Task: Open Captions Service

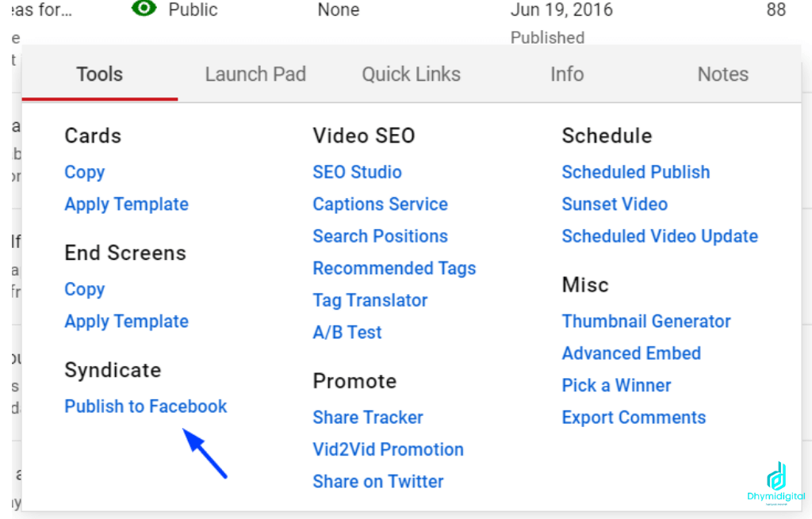Action: pyautogui.click(x=380, y=204)
